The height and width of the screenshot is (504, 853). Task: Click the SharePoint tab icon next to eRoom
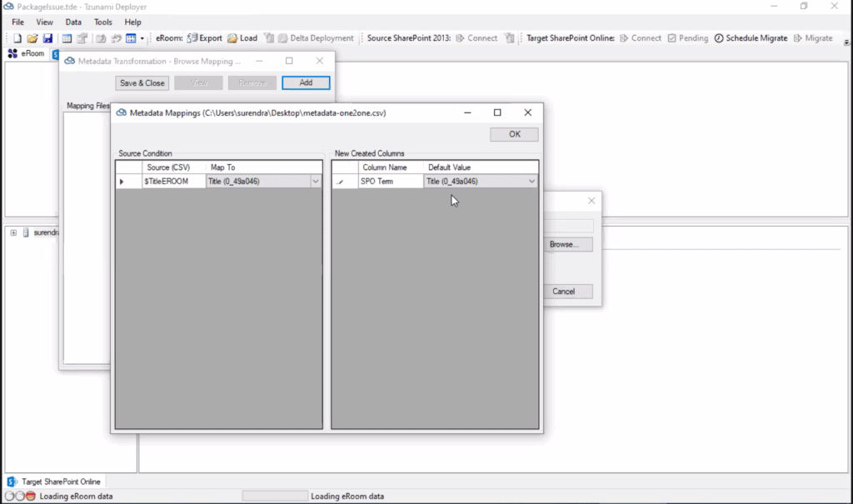click(x=56, y=54)
